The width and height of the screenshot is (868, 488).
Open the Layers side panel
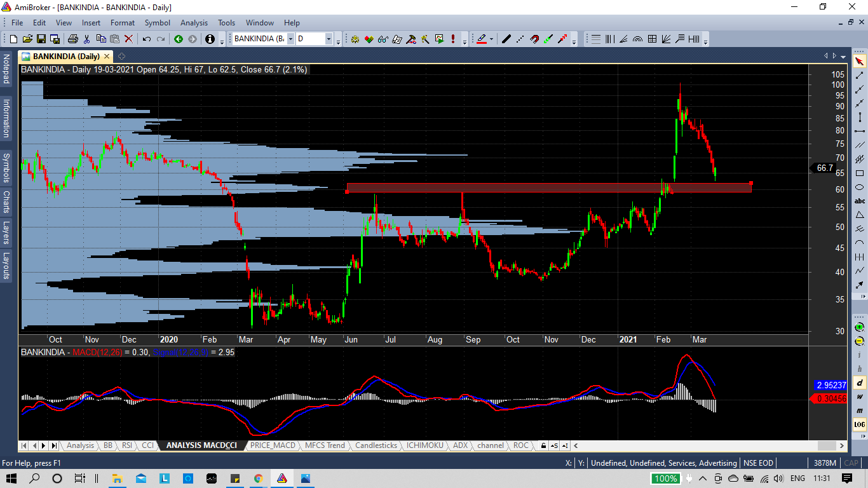[x=6, y=233]
